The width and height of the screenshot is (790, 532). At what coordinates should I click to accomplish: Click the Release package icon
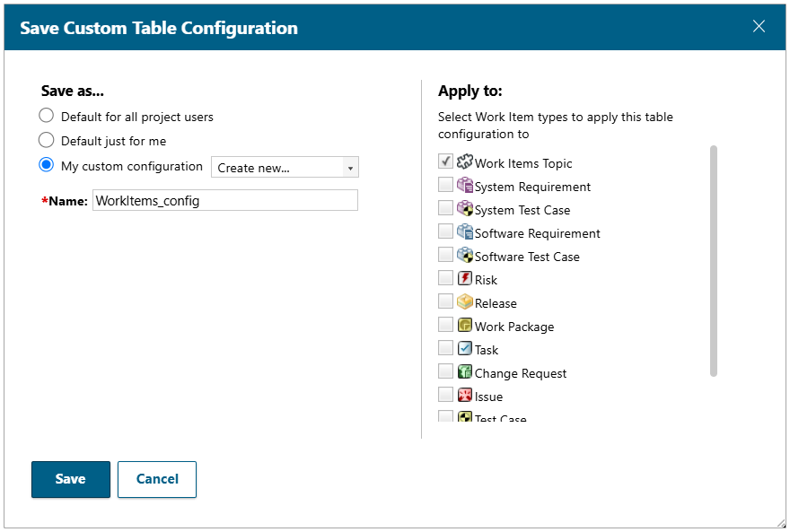pyautogui.click(x=465, y=302)
